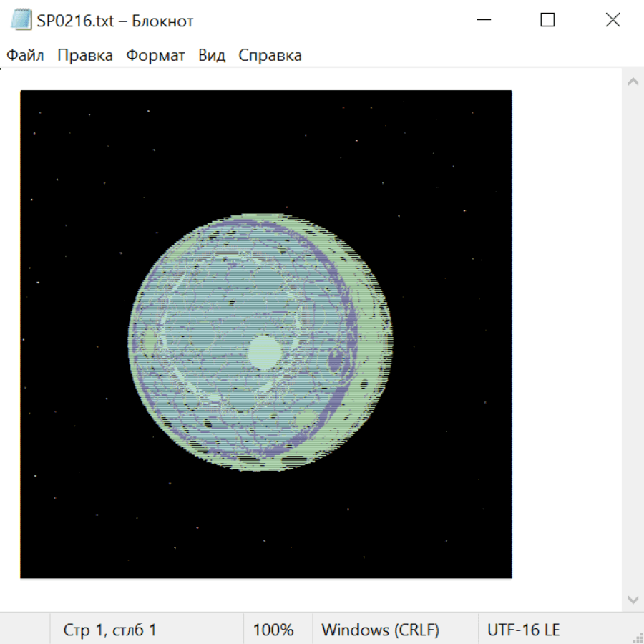Close the SP0216.txt Notepad window
This screenshot has width=644, height=644.
pyautogui.click(x=613, y=20)
